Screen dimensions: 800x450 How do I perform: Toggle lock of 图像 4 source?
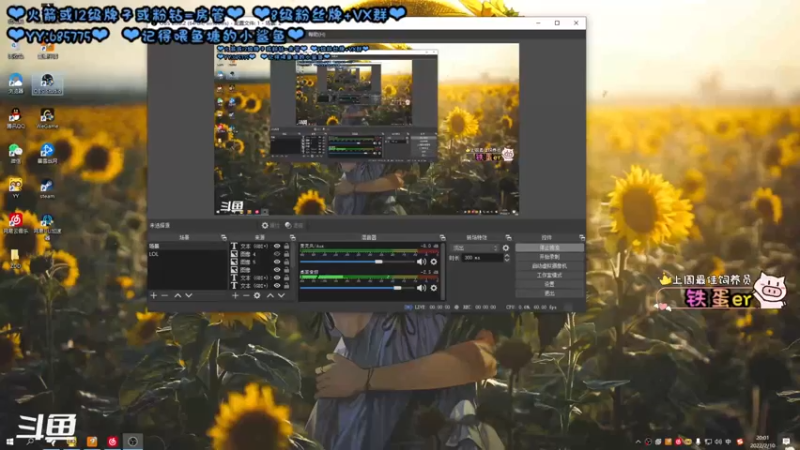click(x=286, y=254)
